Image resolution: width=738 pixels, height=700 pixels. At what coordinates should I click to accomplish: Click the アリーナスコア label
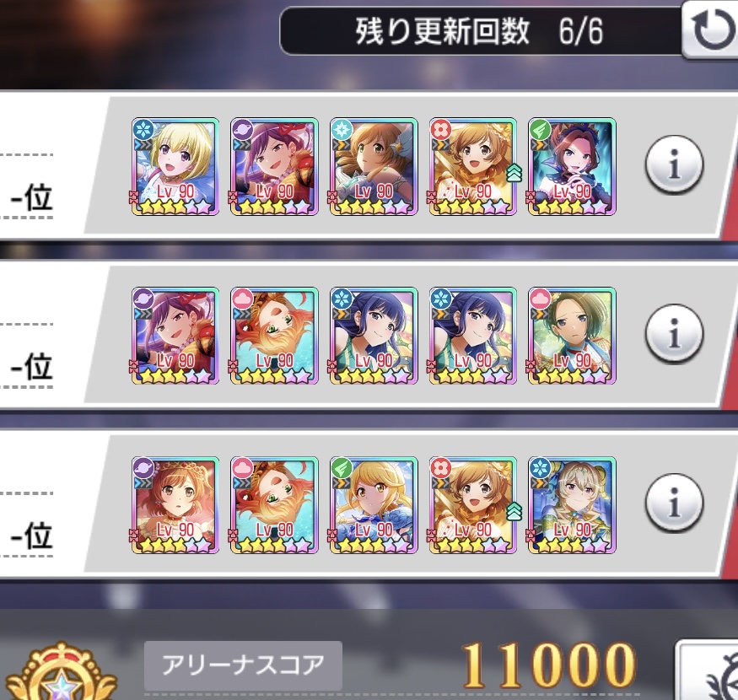click(x=243, y=665)
